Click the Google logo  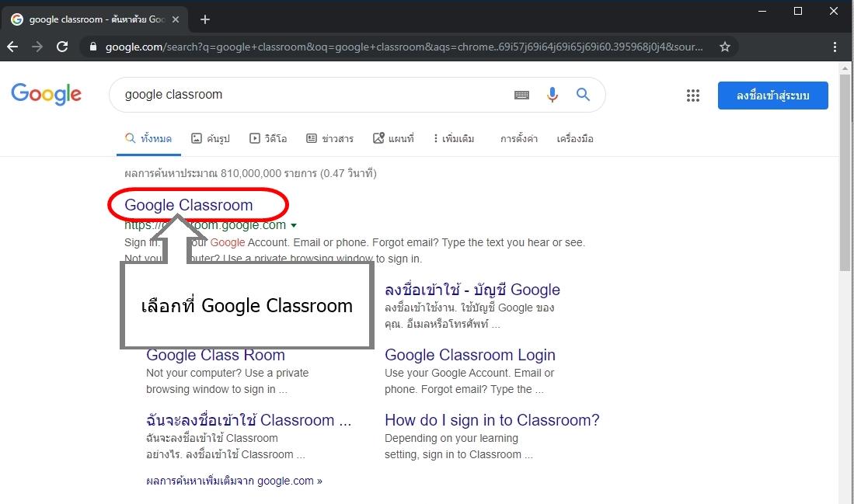pyautogui.click(x=47, y=94)
